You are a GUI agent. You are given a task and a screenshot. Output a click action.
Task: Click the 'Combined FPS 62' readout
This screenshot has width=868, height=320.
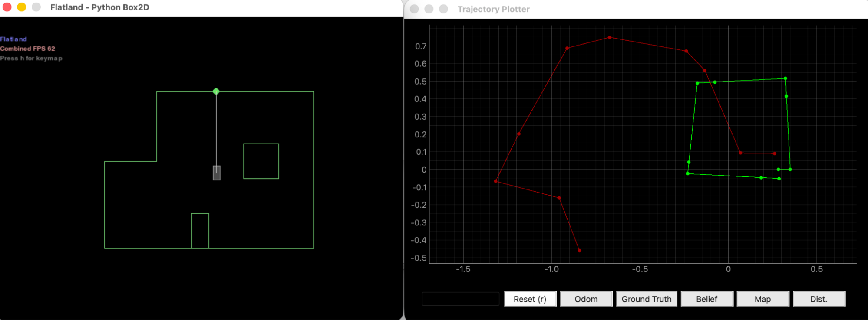tap(28, 49)
